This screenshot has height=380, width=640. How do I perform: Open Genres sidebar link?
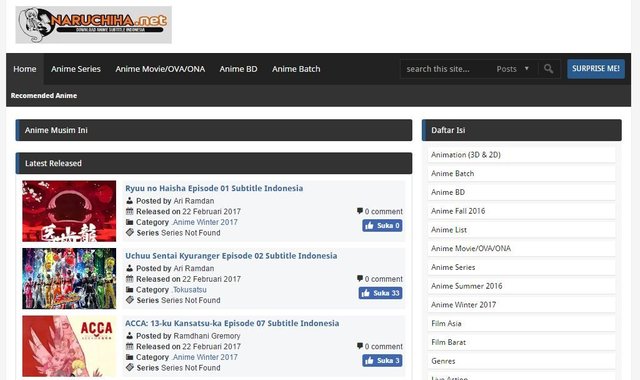522,361
